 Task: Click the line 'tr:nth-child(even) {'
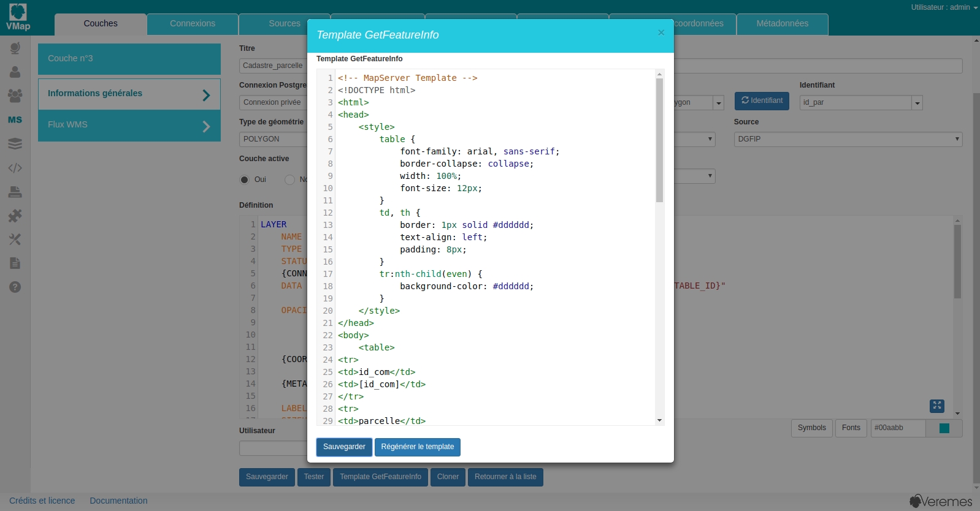(431, 274)
